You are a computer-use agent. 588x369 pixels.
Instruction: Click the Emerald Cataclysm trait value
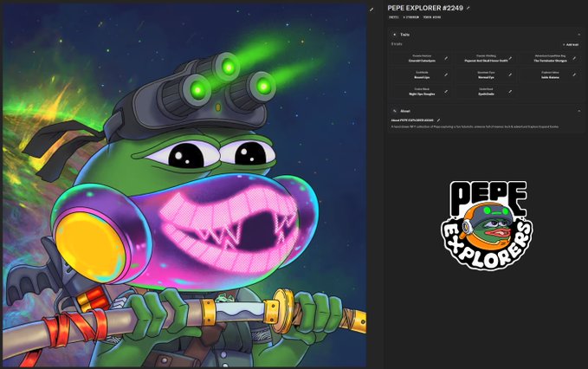coord(422,61)
